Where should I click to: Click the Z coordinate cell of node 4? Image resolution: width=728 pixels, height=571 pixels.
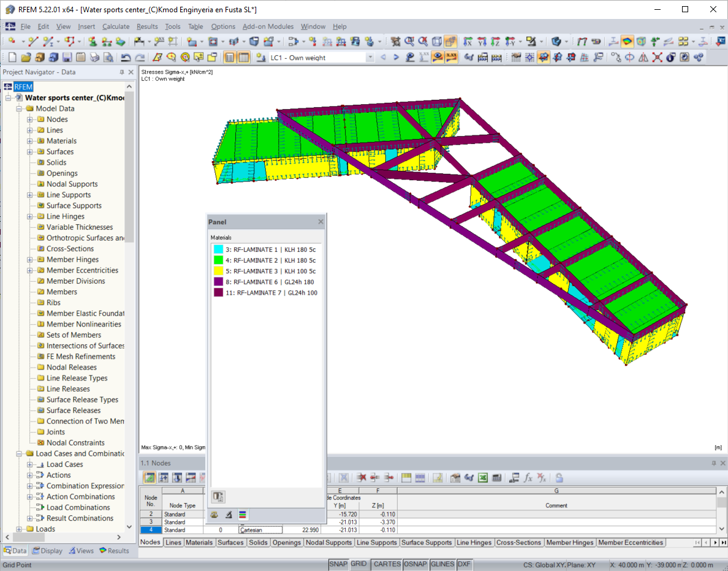coord(378,529)
